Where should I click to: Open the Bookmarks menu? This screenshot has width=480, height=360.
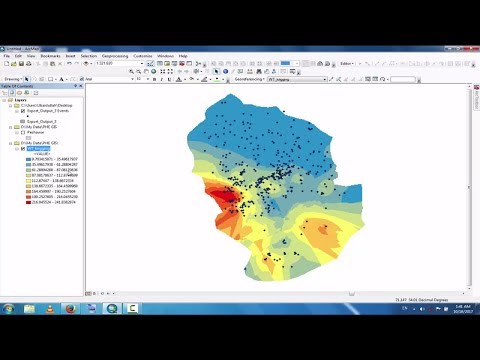coord(50,56)
